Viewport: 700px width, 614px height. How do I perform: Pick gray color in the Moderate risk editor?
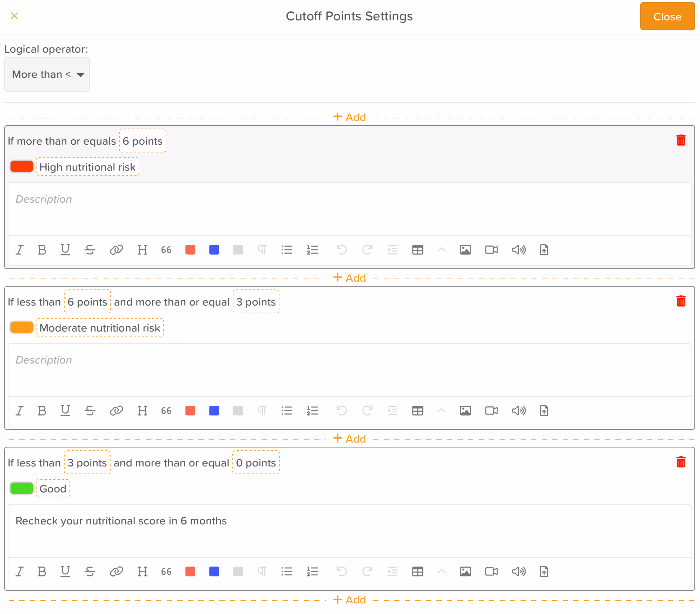pyautogui.click(x=238, y=411)
